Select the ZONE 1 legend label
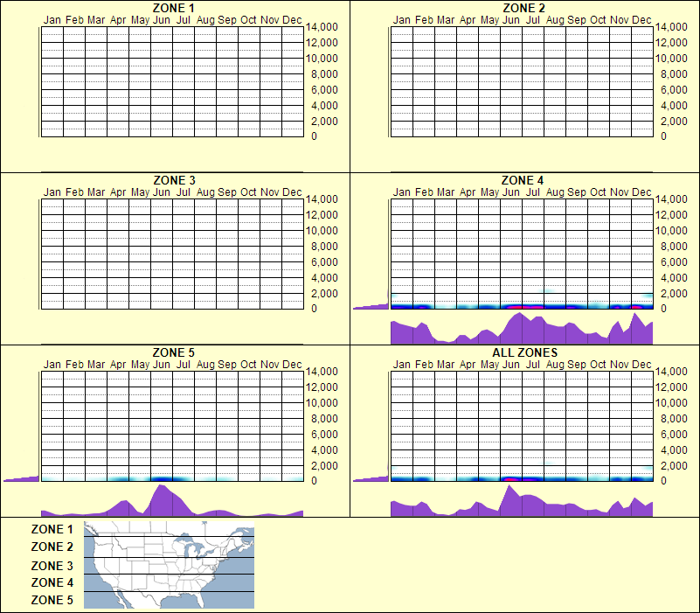This screenshot has width=700, height=613. 50,529
